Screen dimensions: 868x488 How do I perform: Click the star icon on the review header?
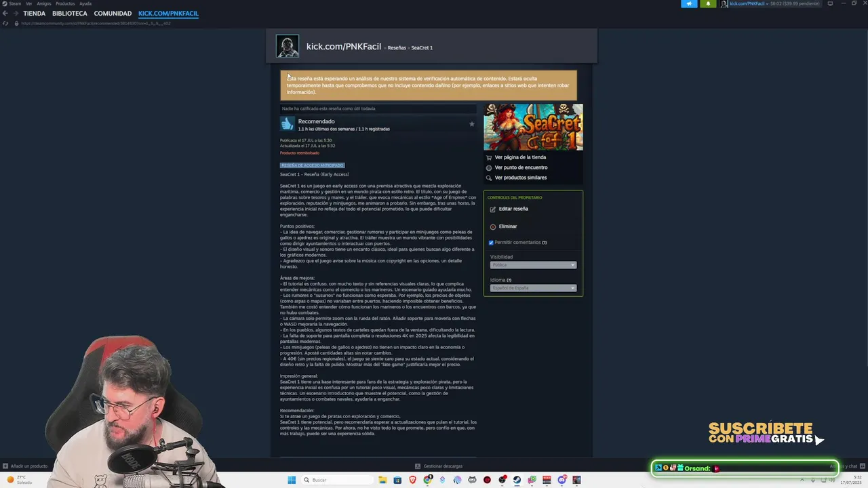pos(472,124)
